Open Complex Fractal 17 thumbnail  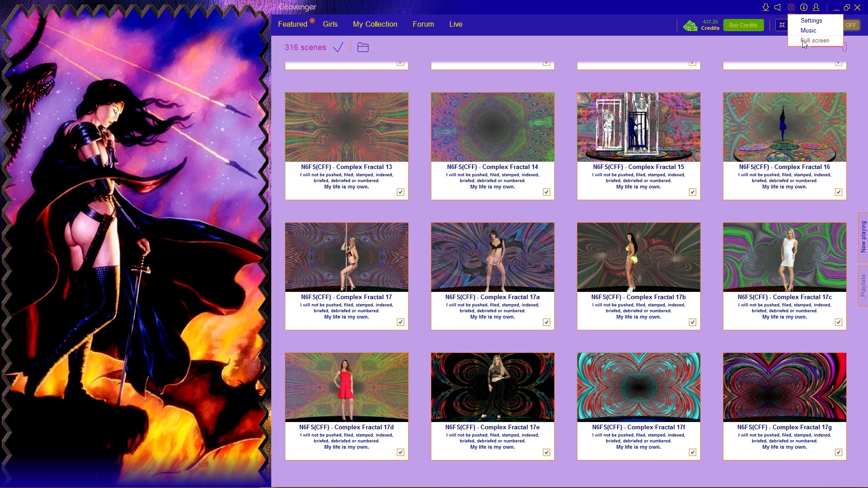(x=347, y=258)
